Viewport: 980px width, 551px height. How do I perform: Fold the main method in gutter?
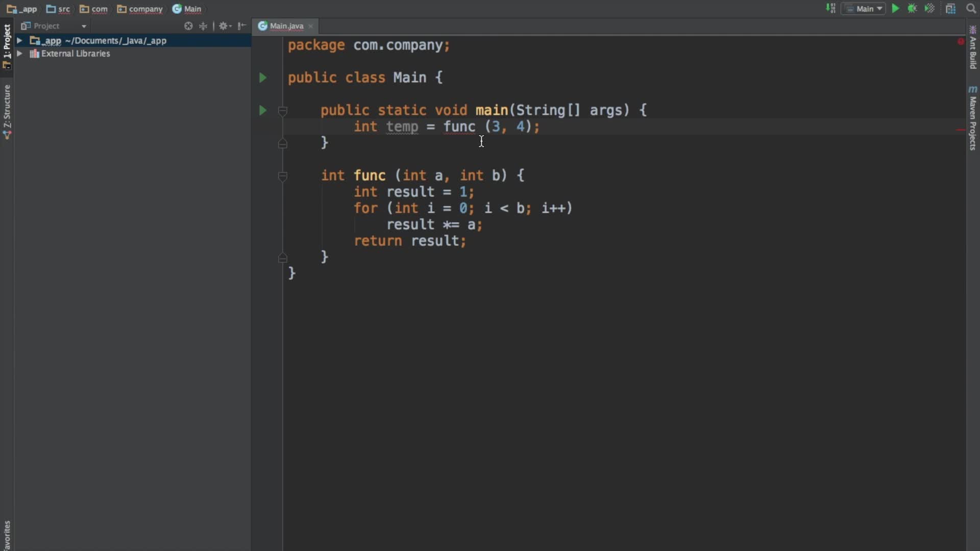[x=283, y=110]
